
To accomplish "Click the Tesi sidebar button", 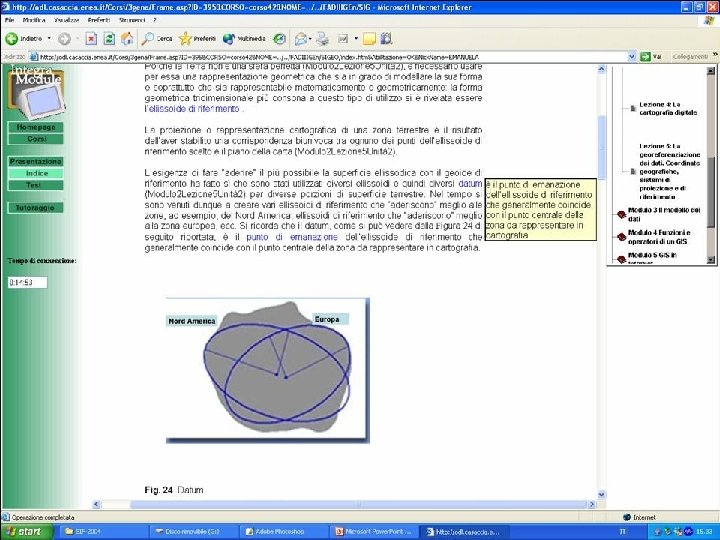I will point(36,185).
